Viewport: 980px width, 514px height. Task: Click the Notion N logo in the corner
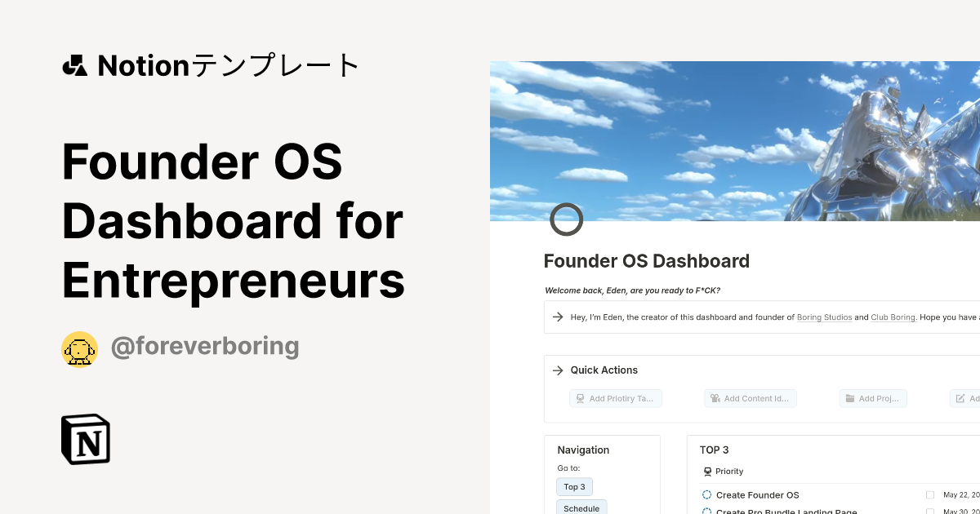[x=85, y=439]
